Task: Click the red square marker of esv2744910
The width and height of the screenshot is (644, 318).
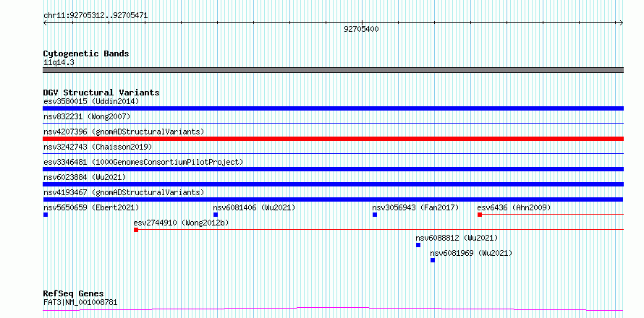Action: 136,230
